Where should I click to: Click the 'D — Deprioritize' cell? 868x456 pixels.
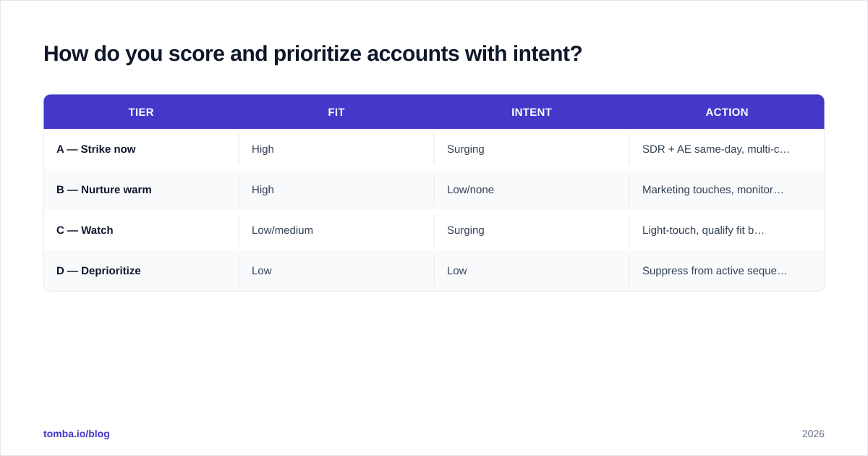click(x=141, y=271)
